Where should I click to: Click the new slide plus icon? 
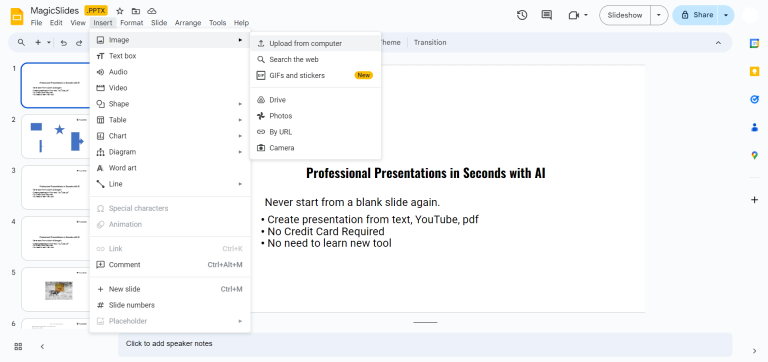click(38, 43)
